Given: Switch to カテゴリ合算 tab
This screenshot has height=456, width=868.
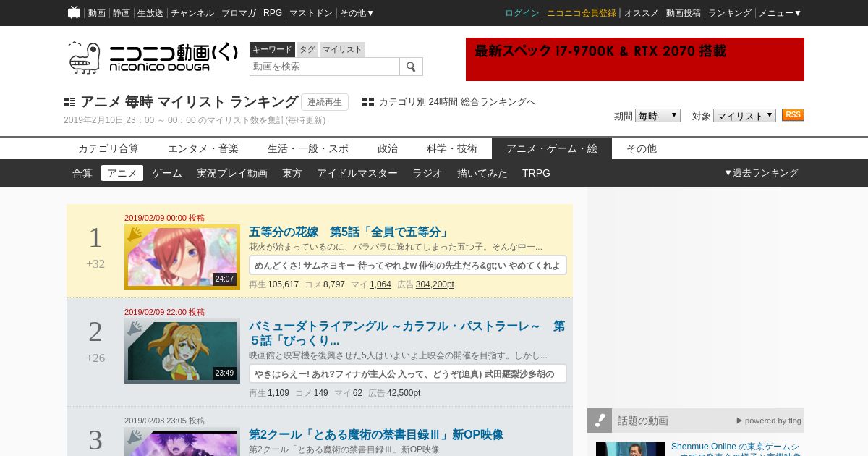Looking at the screenshot, I should click(x=109, y=148).
